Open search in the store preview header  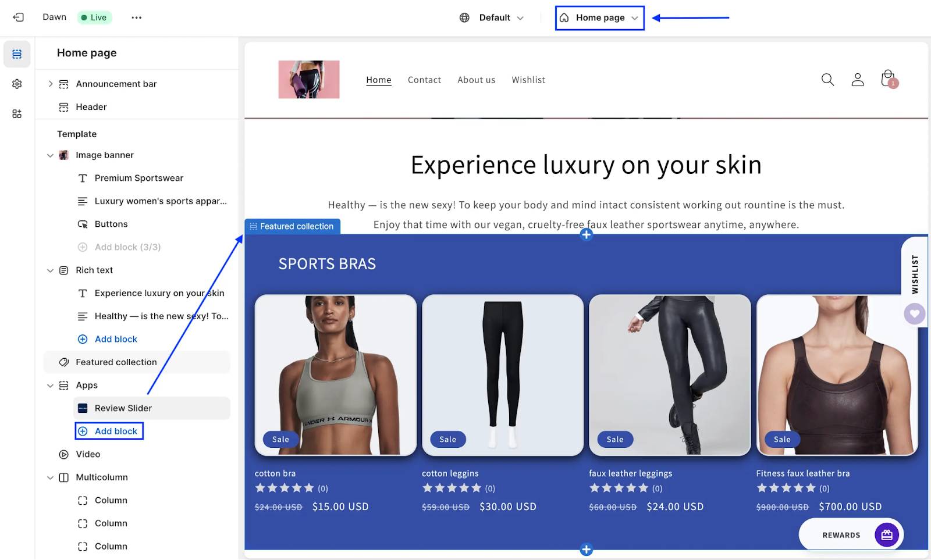(x=827, y=80)
